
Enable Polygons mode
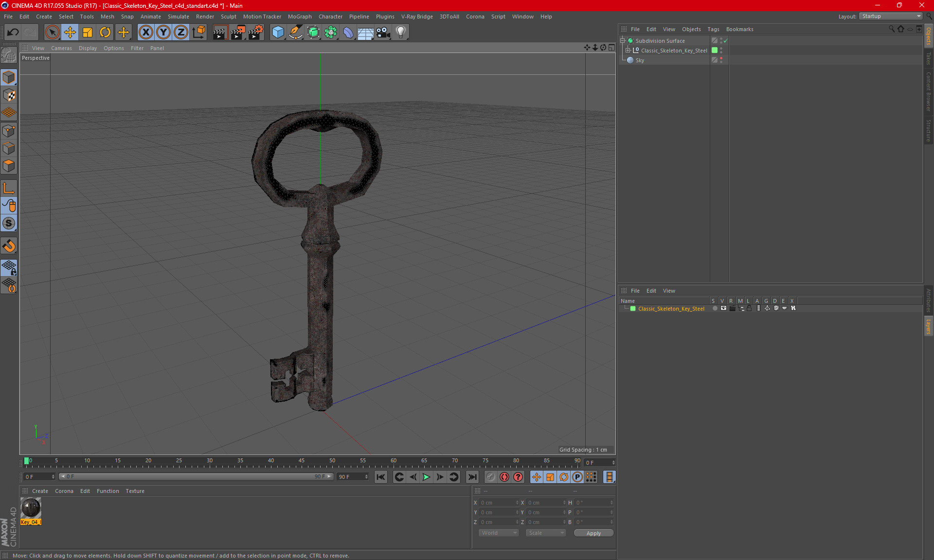tap(9, 166)
